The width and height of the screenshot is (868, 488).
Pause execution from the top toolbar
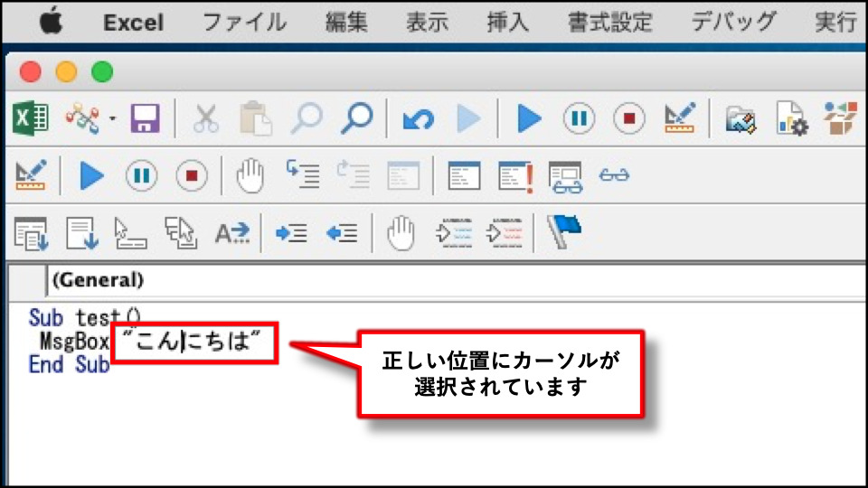coord(579,118)
